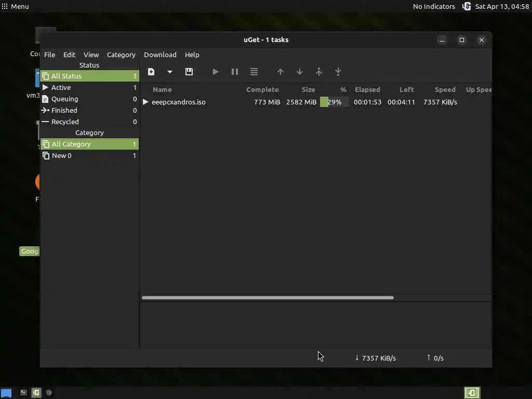Click the play state icon beside eeepcxandros.iso
Image resolution: width=532 pixels, height=399 pixels.
pyautogui.click(x=145, y=102)
